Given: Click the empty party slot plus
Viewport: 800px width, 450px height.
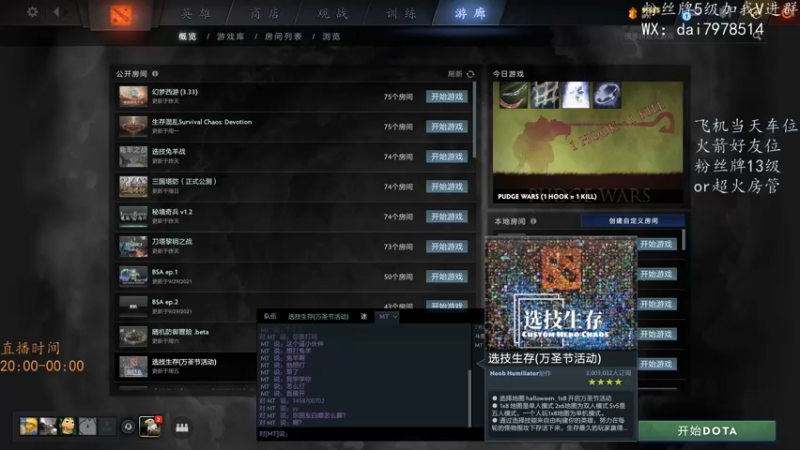Looking at the screenshot, I should [x=107, y=427].
